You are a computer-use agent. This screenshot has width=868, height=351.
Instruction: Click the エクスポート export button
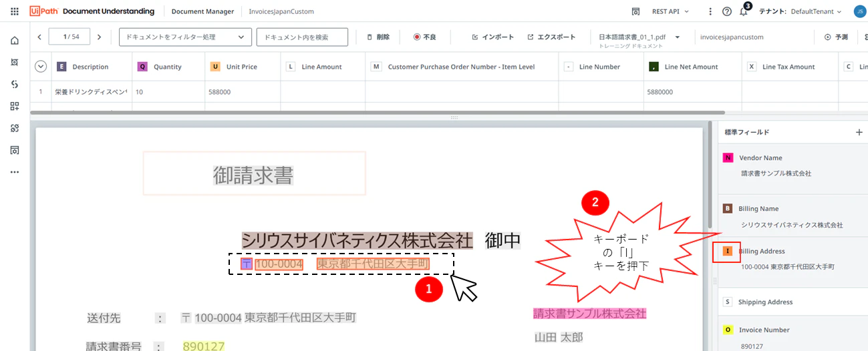pyautogui.click(x=551, y=37)
